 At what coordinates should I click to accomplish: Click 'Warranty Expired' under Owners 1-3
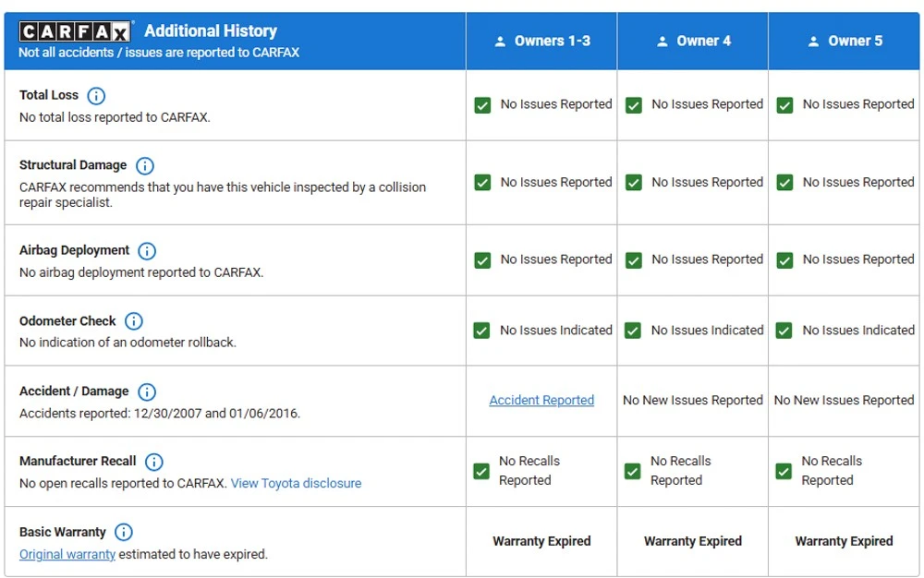(541, 541)
